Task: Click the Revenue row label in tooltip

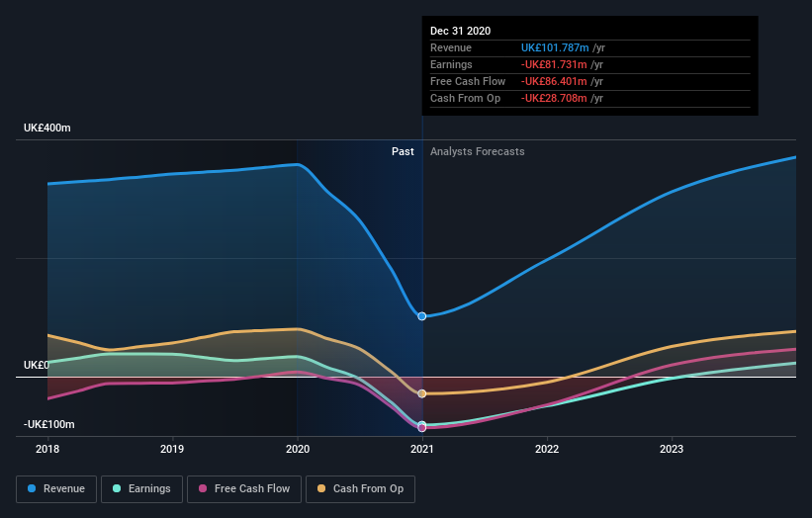Action: 451,47
